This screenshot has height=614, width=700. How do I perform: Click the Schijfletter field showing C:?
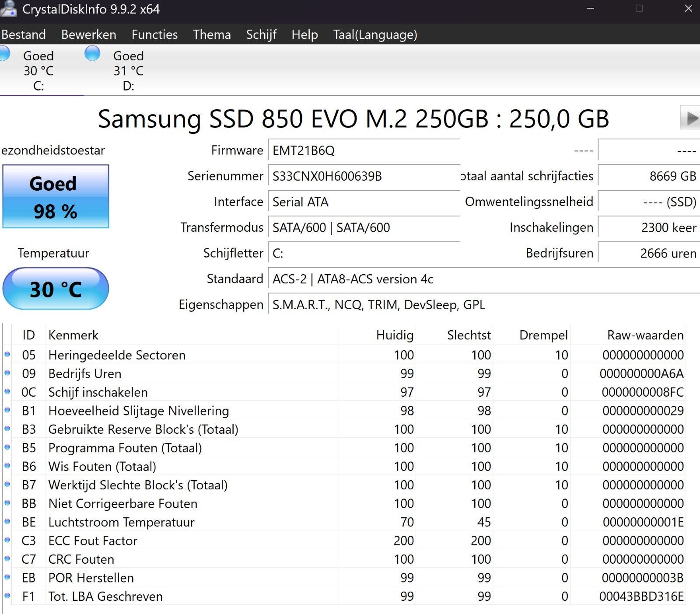364,253
